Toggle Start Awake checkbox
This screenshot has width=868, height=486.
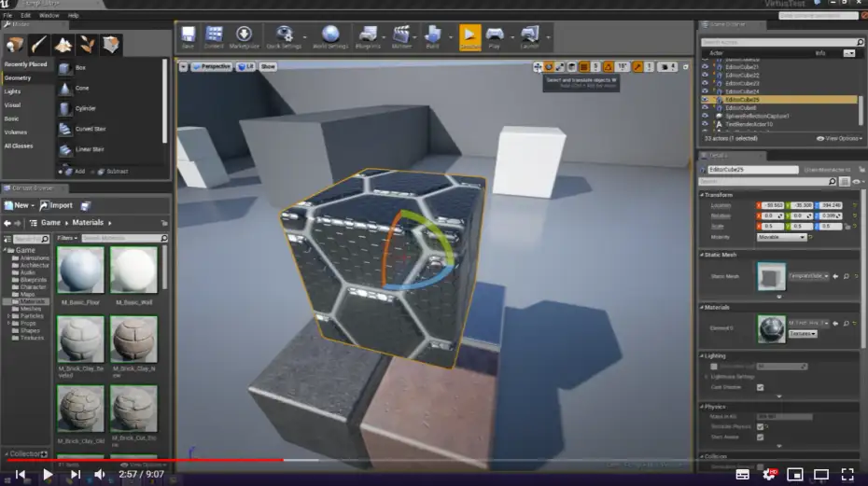pyautogui.click(x=760, y=437)
